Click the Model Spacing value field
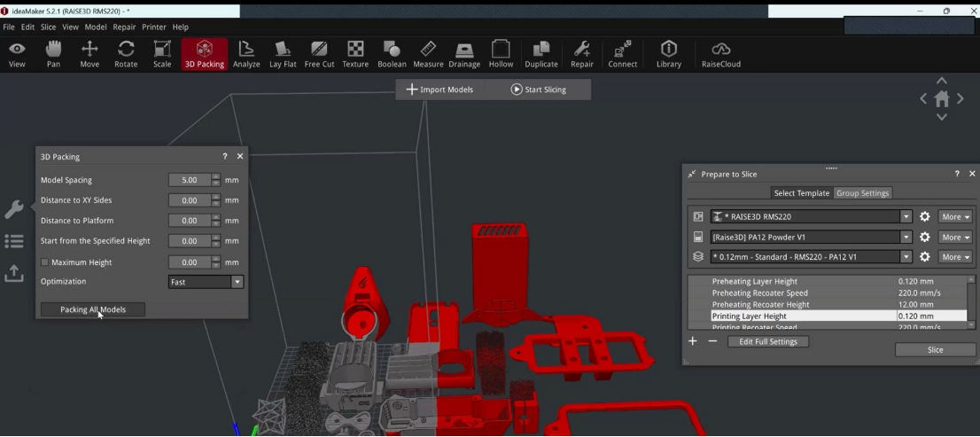 point(190,180)
